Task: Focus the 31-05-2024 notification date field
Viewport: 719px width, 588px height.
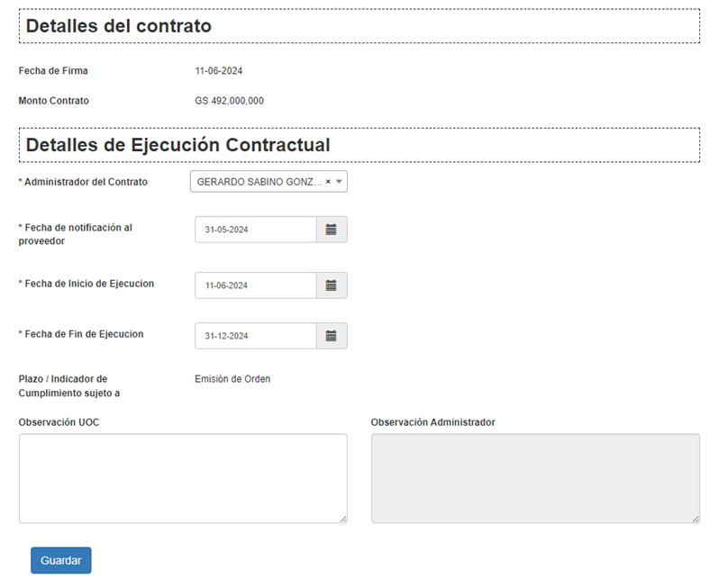Action: [255, 230]
